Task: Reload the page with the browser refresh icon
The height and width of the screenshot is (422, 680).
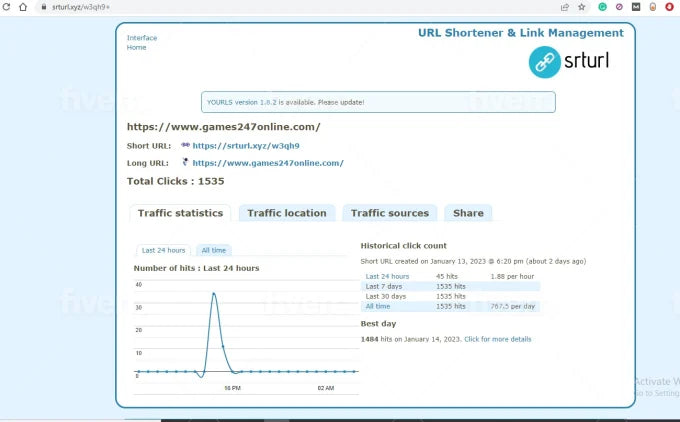Action: click(6, 7)
